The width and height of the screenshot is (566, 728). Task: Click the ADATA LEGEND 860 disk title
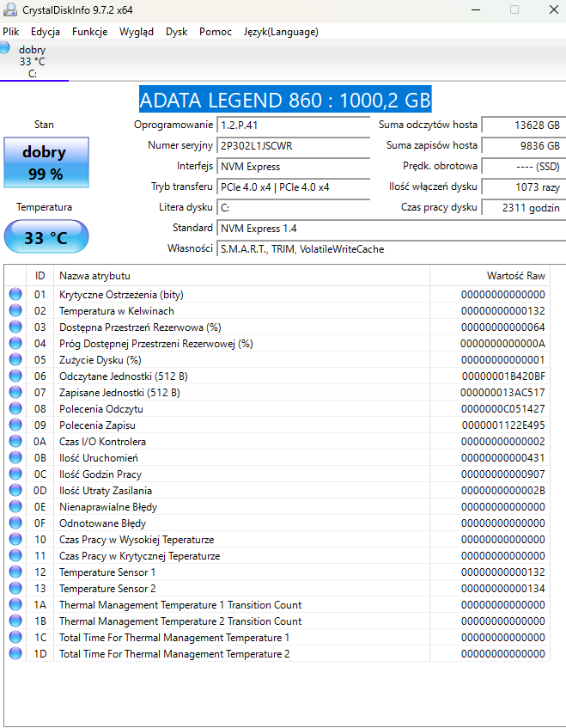pos(285,100)
